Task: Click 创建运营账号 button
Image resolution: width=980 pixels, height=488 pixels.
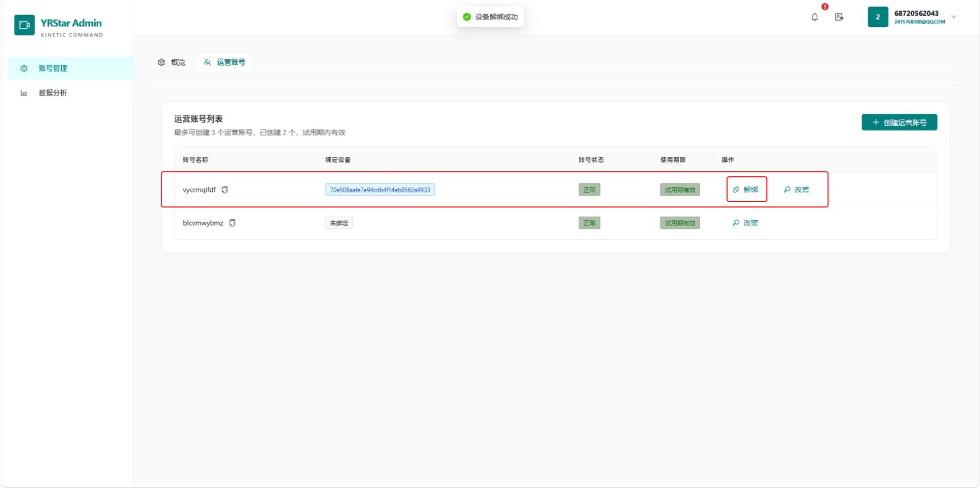Action: click(x=899, y=123)
